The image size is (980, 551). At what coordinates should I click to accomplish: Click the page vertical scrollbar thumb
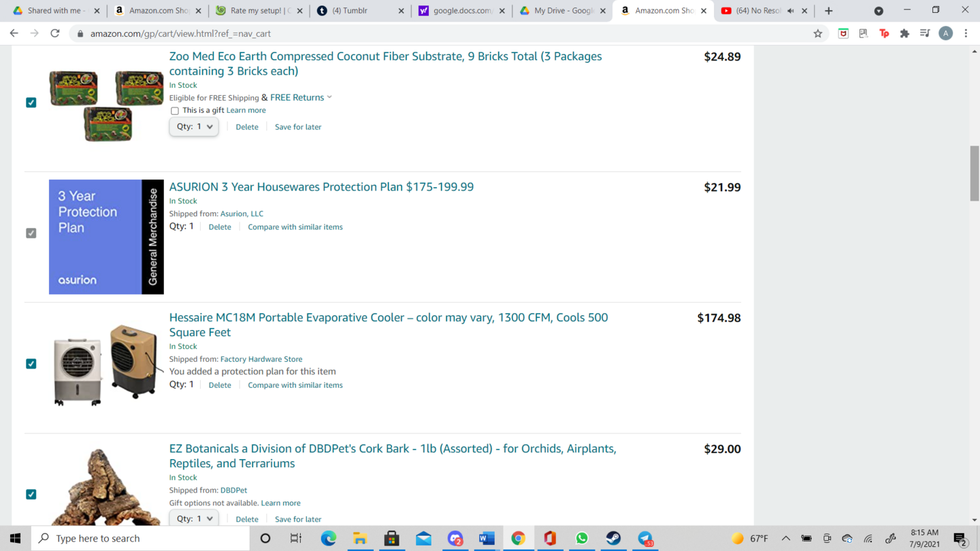pyautogui.click(x=975, y=173)
